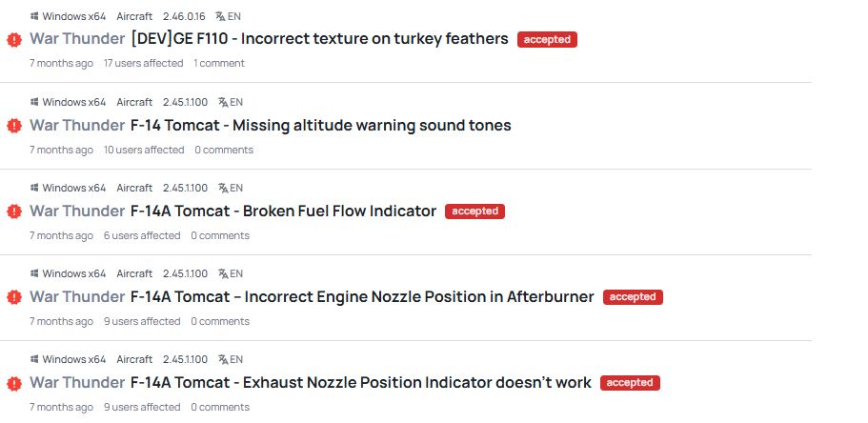Image resolution: width=868 pixels, height=423 pixels.
Task: Click Aircraft tag on the Exhaust Nozzle report
Action: (x=134, y=359)
